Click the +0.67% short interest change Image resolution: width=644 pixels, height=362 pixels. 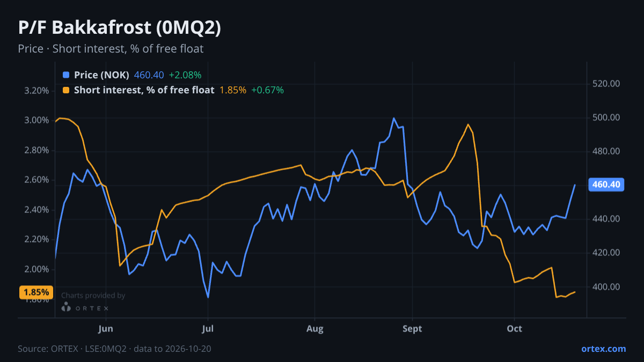(x=267, y=90)
